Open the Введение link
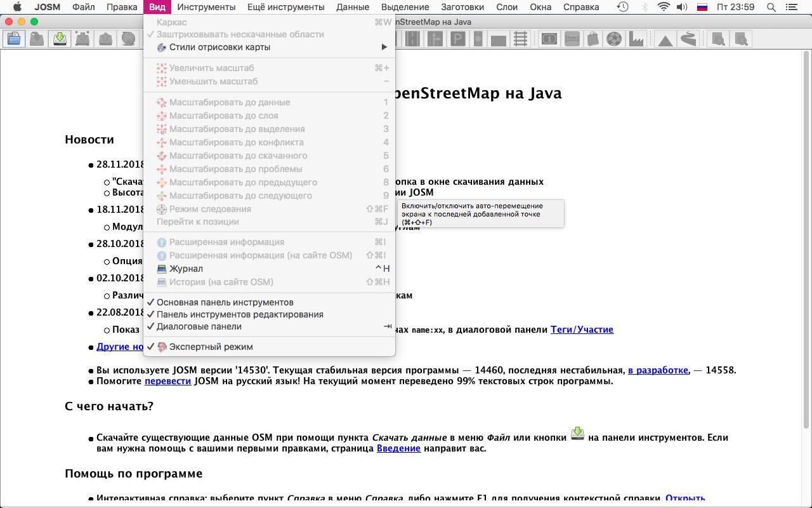 [x=398, y=448]
